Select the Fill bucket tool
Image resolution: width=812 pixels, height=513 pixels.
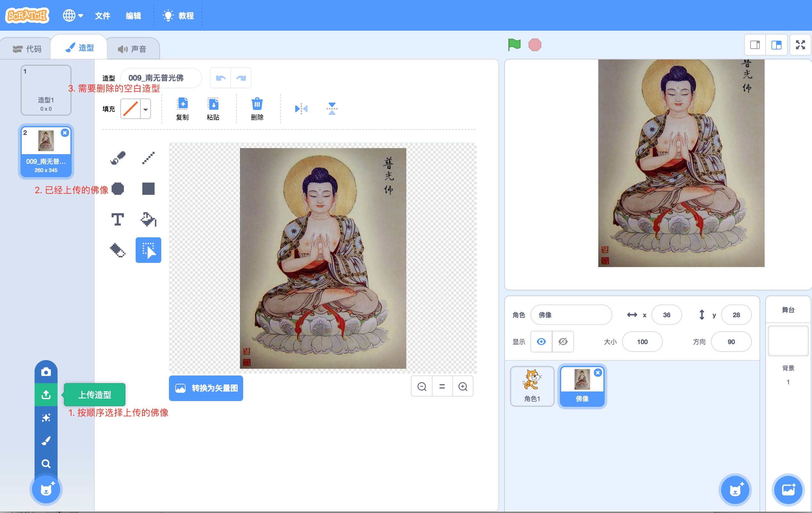click(x=148, y=219)
